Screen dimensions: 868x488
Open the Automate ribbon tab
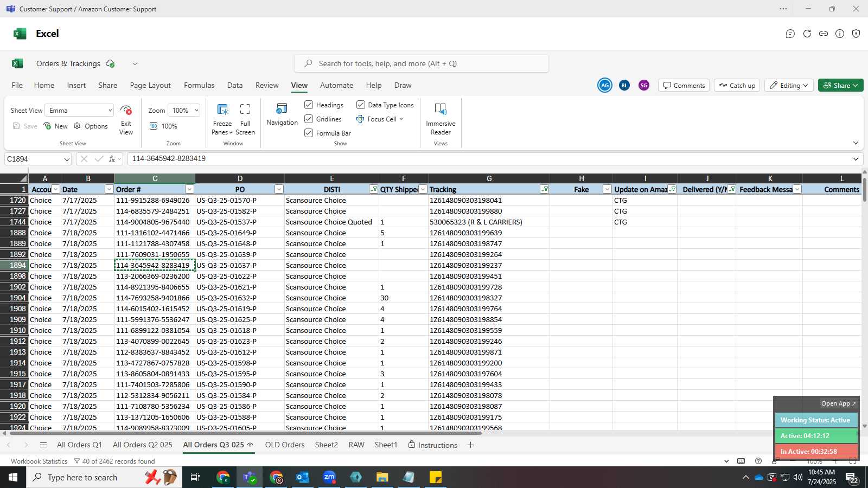tap(336, 85)
